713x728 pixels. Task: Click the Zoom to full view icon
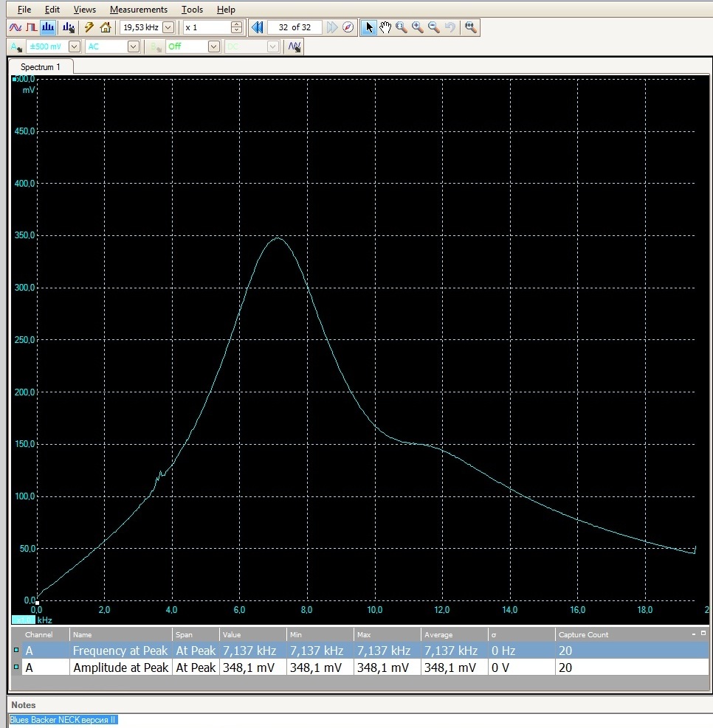470,27
